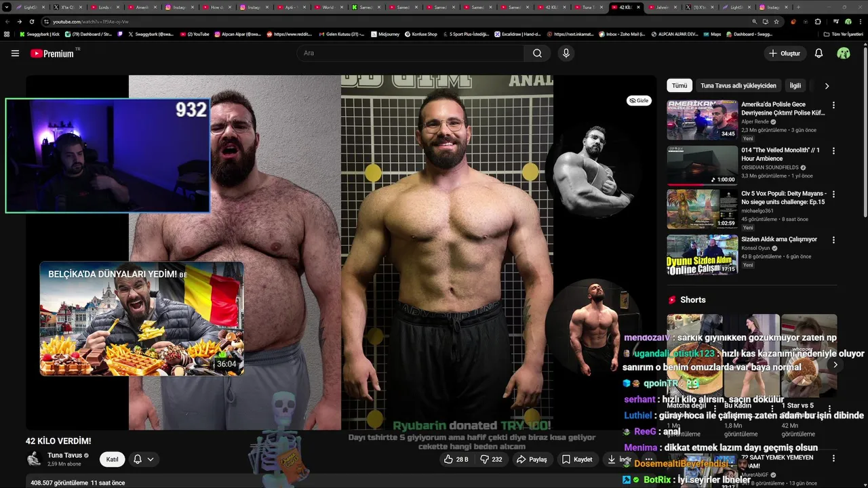The width and height of the screenshot is (868, 488).
Task: View site information icon in address bar
Action: click(x=46, y=22)
